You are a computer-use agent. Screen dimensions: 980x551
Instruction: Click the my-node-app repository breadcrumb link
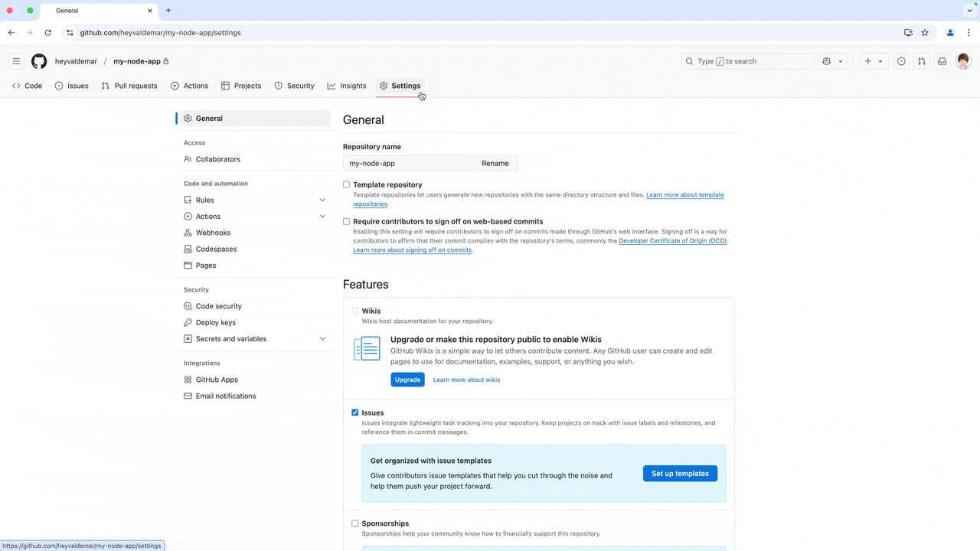(137, 61)
